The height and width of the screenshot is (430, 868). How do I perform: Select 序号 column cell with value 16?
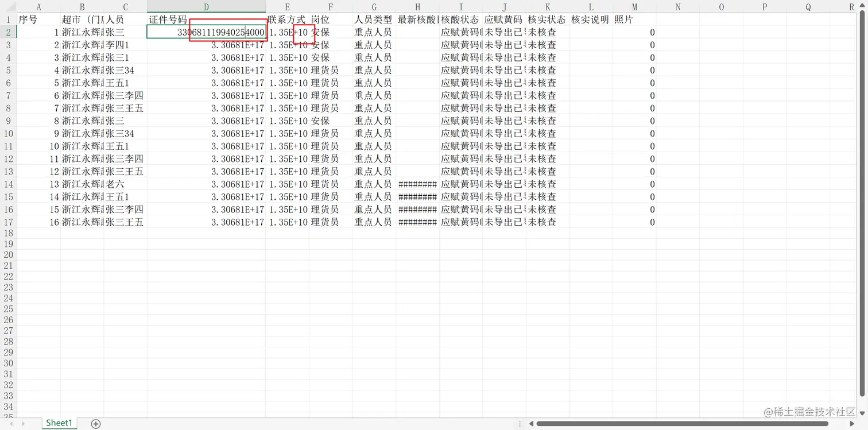click(38, 222)
